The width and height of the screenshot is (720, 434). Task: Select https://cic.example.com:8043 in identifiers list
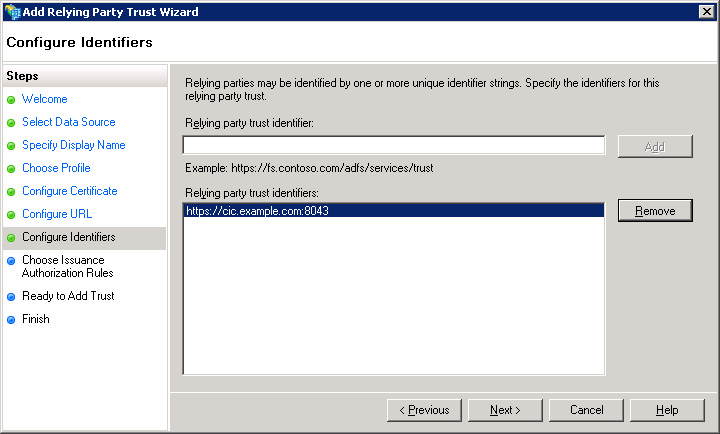click(x=258, y=211)
